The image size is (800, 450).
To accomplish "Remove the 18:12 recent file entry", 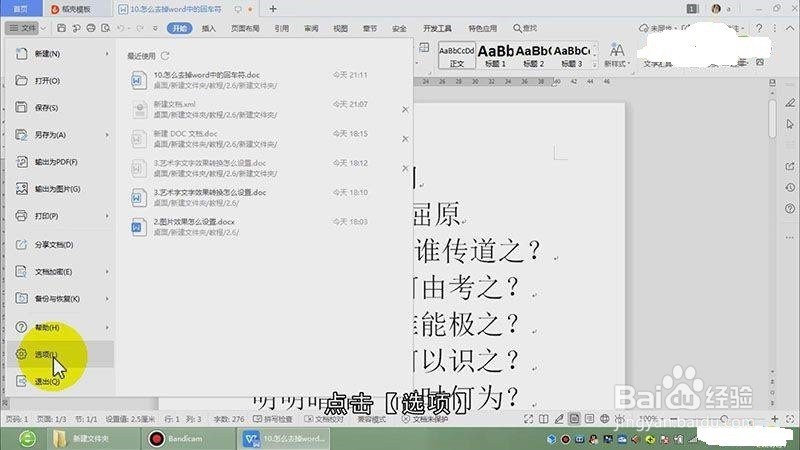I will click(x=405, y=168).
